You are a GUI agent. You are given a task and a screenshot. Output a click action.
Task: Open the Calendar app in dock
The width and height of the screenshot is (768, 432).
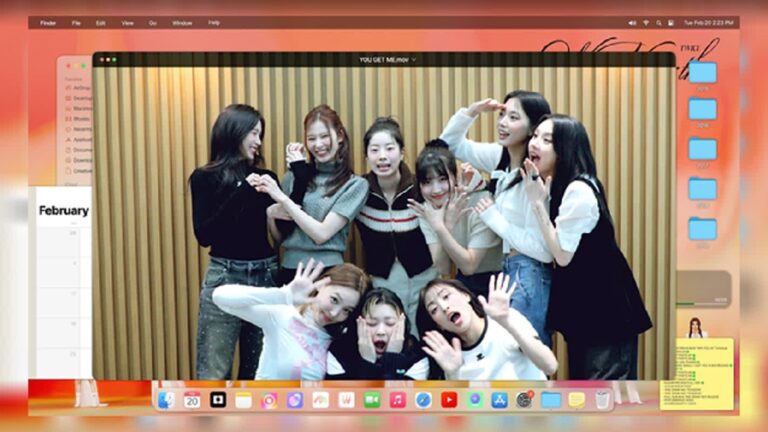[192, 400]
